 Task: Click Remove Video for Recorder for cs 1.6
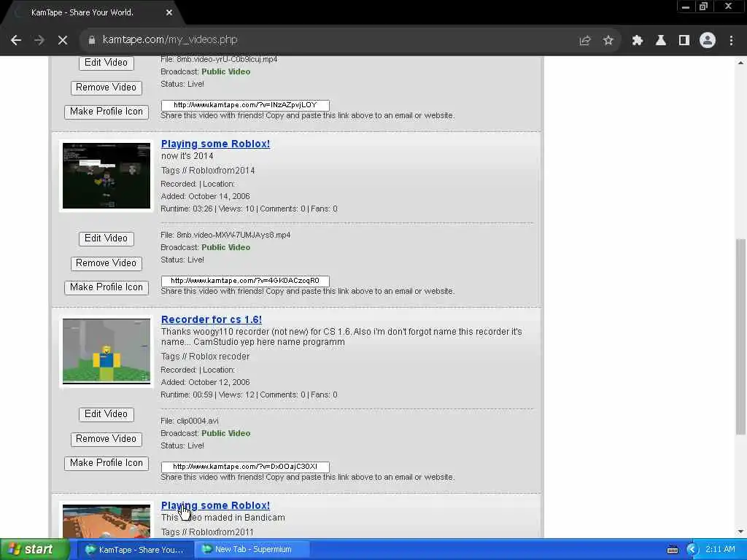tap(107, 439)
